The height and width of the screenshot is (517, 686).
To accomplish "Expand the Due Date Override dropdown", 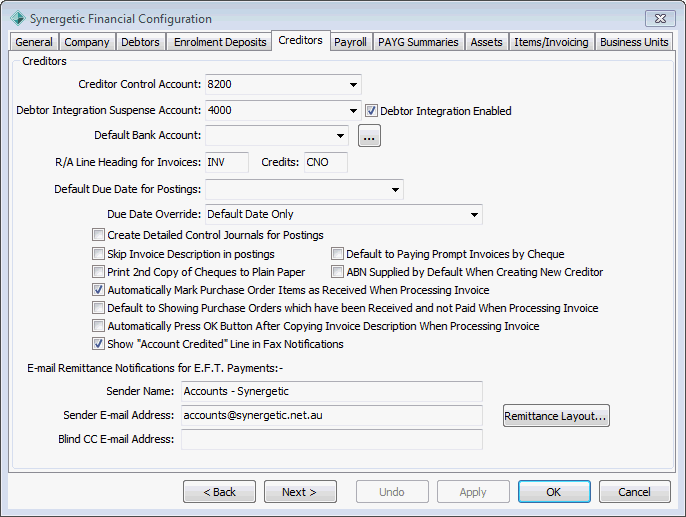I will coord(474,214).
